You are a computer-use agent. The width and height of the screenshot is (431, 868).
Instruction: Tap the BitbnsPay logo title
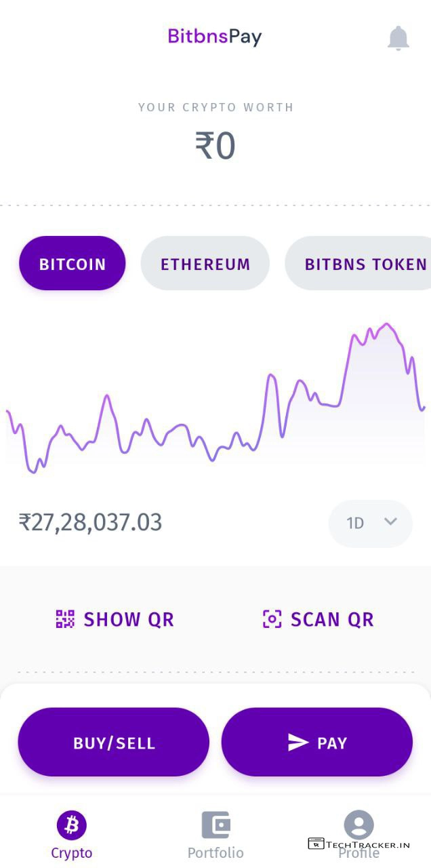[215, 37]
